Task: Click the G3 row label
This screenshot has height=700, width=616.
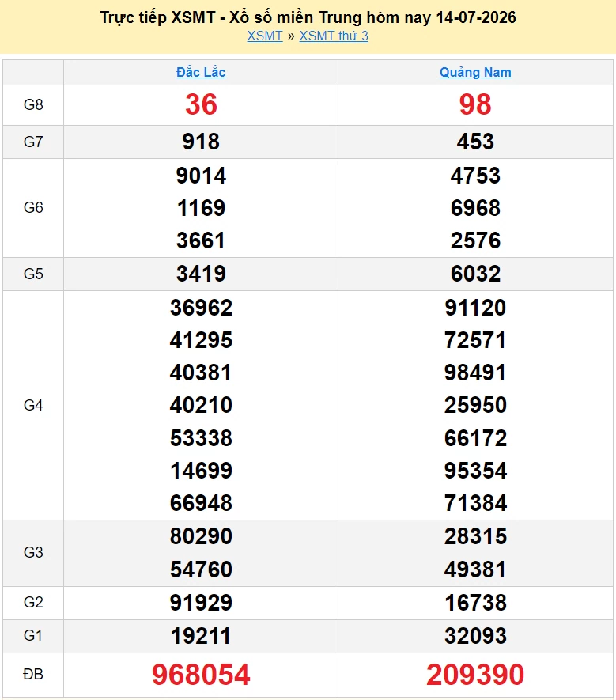Action: [33, 553]
